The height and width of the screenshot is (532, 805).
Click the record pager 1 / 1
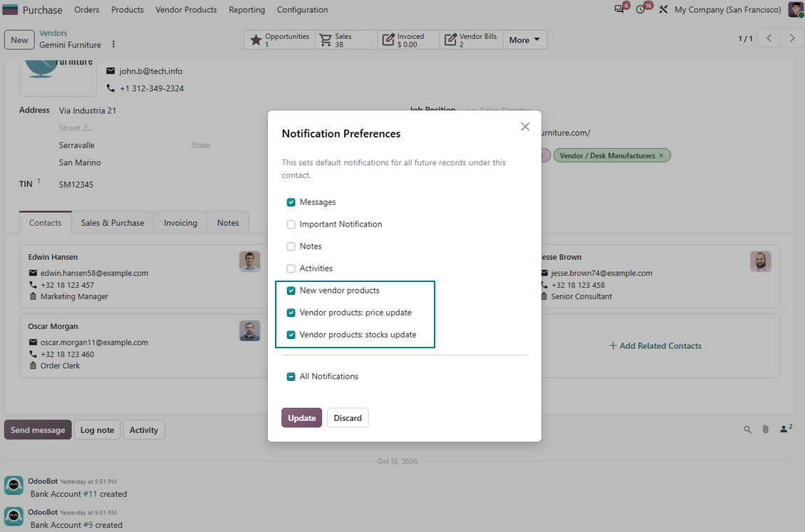[x=745, y=38]
